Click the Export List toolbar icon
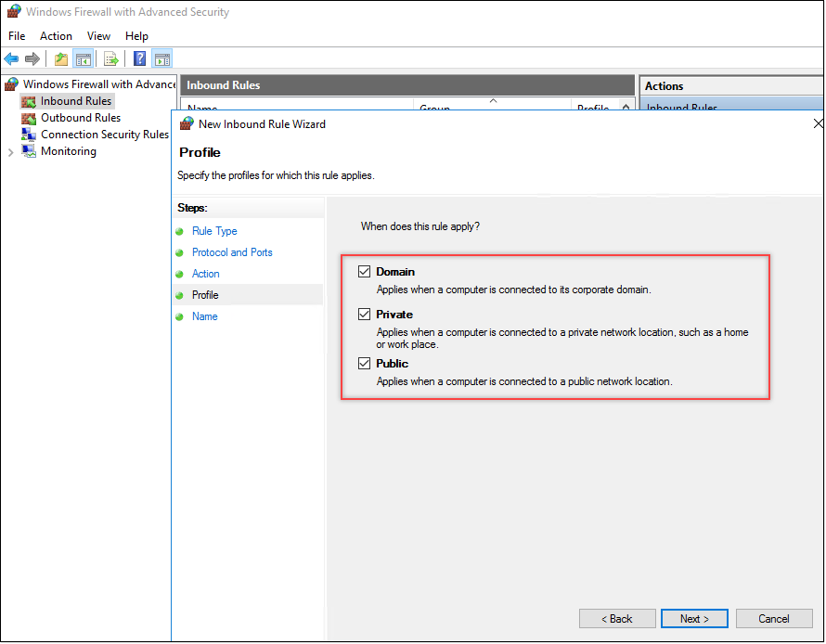 [111, 59]
